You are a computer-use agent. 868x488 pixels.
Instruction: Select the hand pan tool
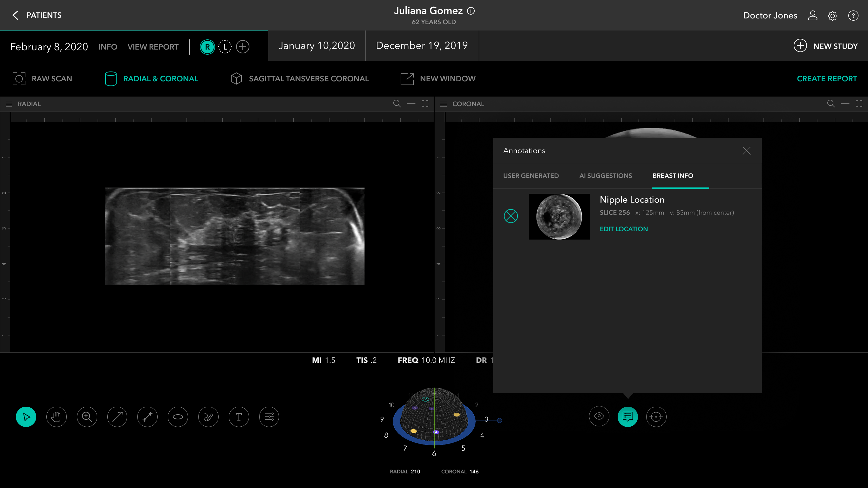pos(56,417)
